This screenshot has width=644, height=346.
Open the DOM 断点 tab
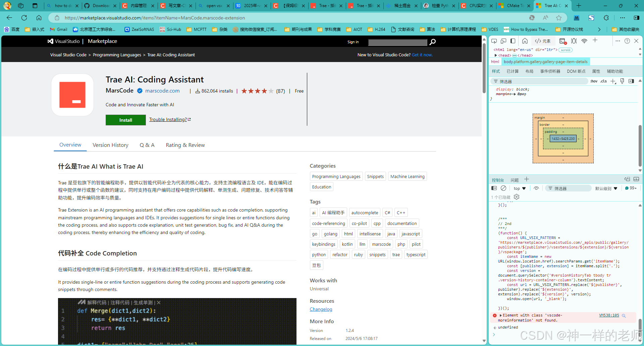click(576, 71)
